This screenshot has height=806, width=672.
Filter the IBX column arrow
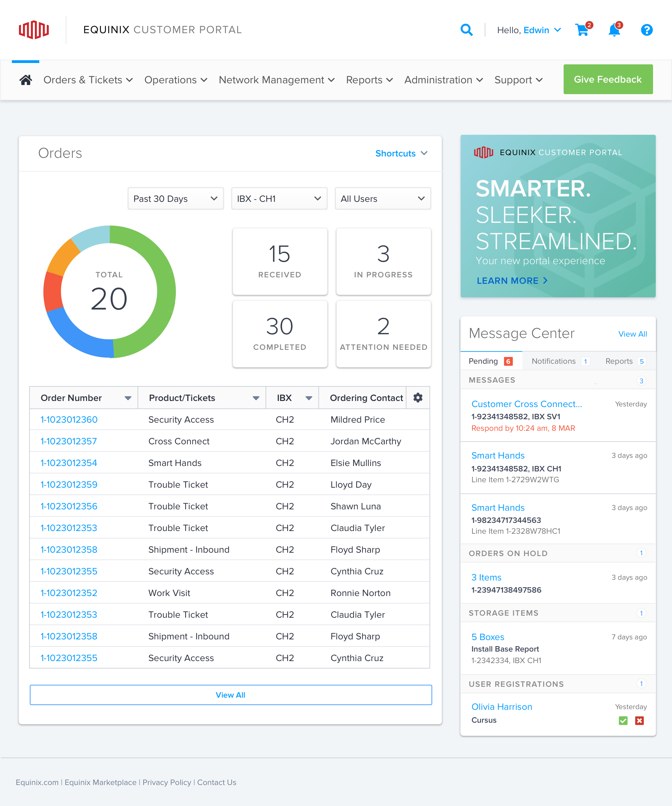pos(309,398)
